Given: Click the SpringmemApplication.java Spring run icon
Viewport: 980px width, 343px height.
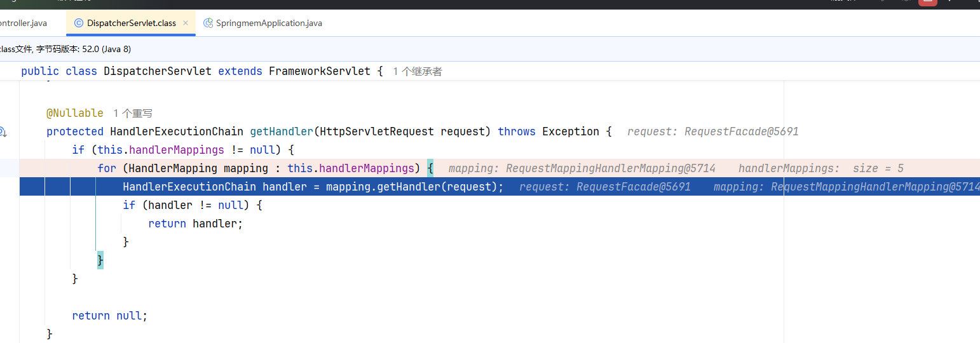Looking at the screenshot, I should pyautogui.click(x=208, y=23).
